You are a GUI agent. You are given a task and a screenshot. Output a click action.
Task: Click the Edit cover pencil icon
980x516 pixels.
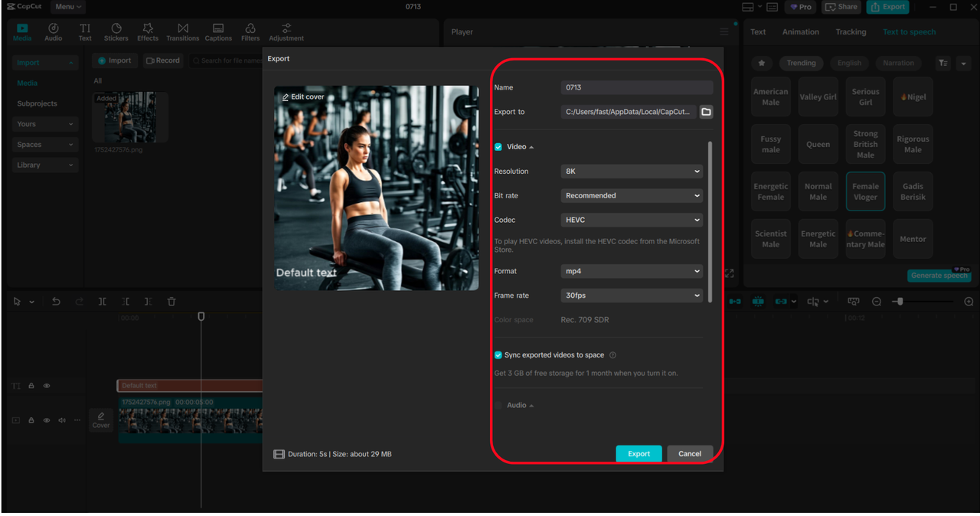[x=286, y=97]
